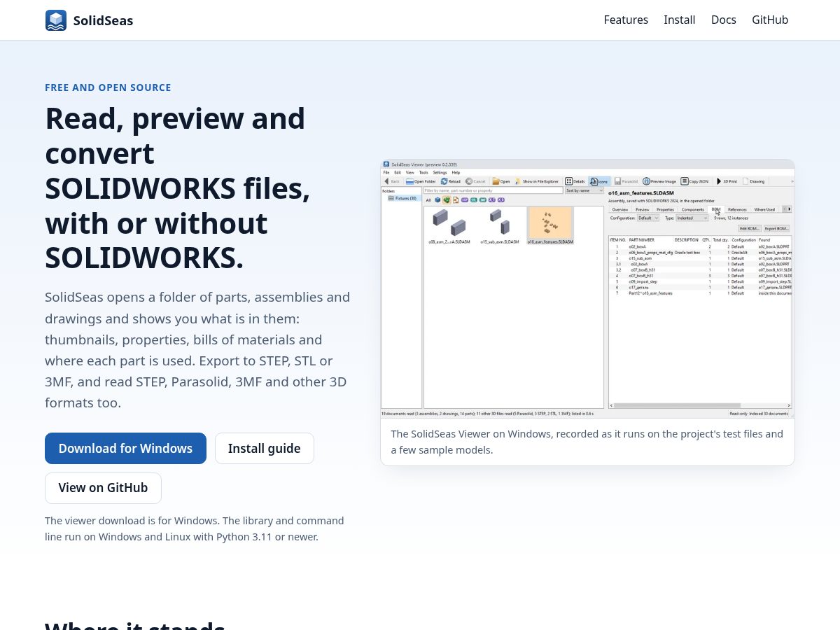The image size is (840, 630).
Task: Open the View menu in viewer
Action: click(410, 172)
